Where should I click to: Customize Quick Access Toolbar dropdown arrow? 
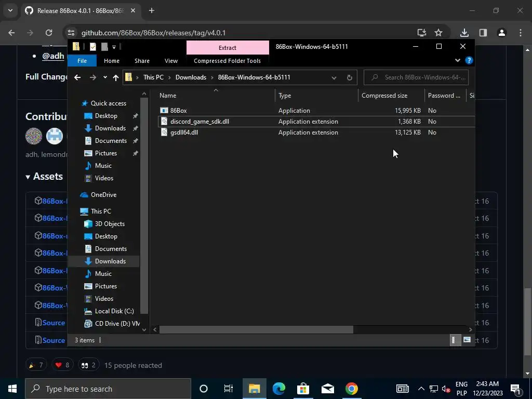114,47
